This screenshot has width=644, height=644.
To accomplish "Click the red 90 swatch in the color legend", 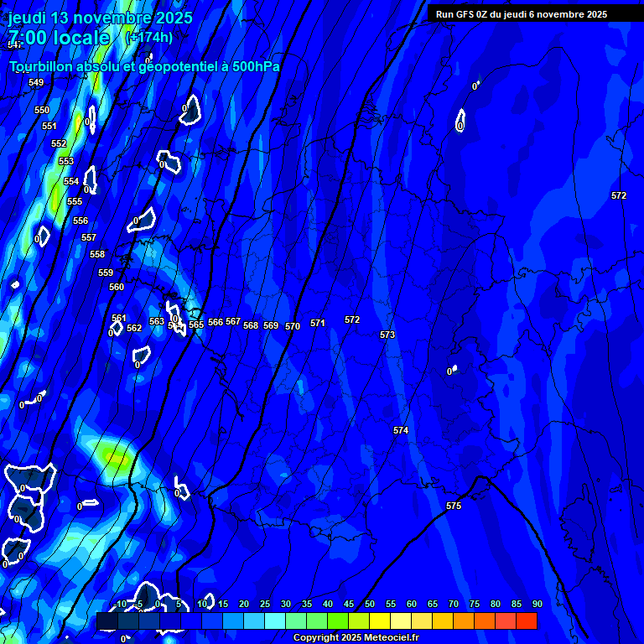I will click(527, 621).
